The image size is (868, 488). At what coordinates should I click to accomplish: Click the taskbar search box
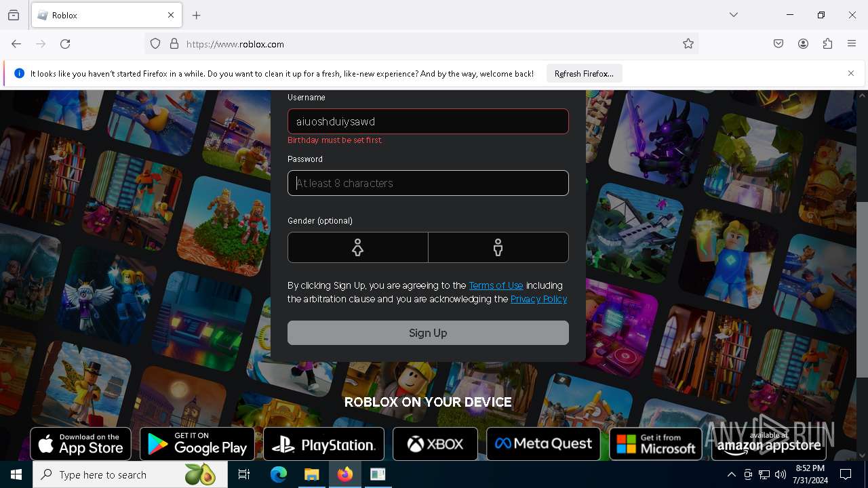pos(130,474)
